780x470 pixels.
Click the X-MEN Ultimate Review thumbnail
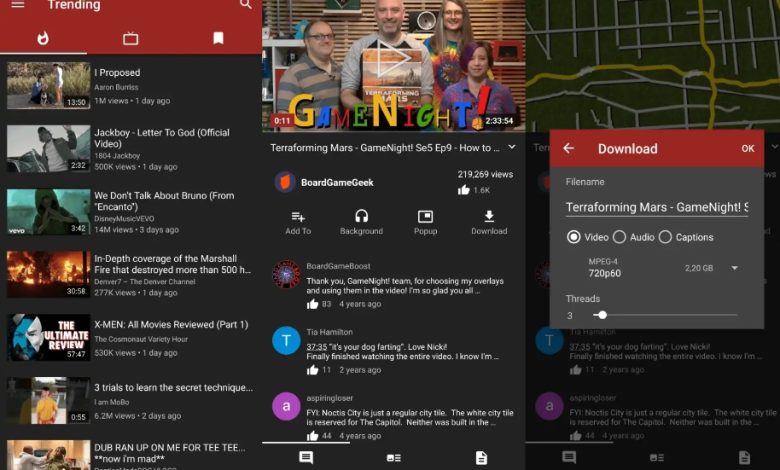point(49,337)
